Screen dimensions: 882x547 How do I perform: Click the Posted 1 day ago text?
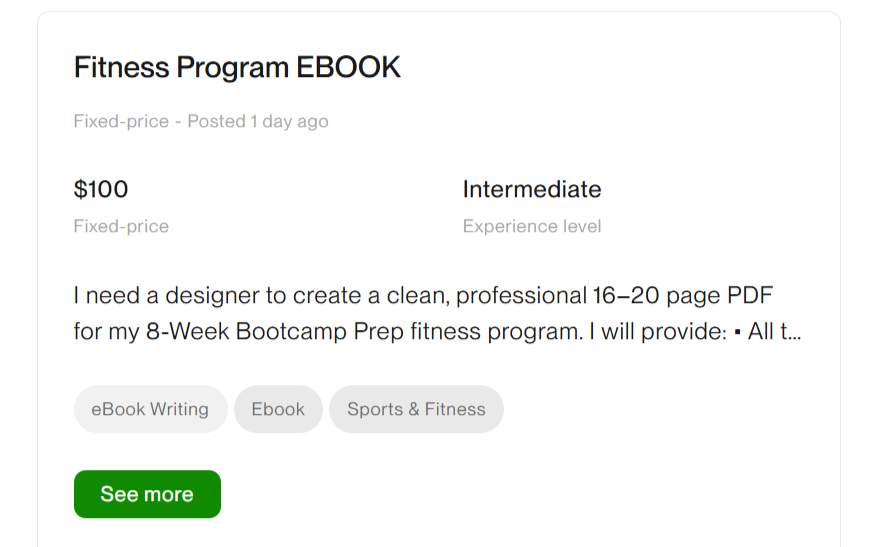(258, 122)
